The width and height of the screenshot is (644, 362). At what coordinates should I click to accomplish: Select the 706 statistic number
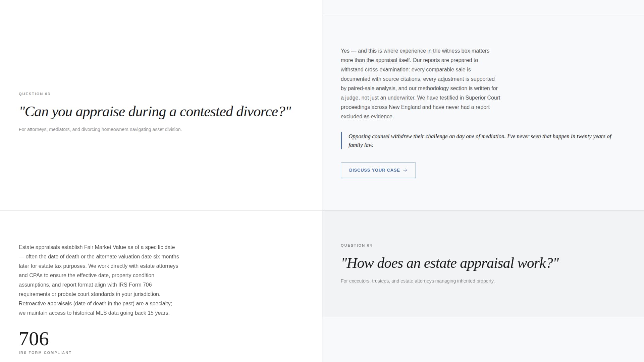34,339
